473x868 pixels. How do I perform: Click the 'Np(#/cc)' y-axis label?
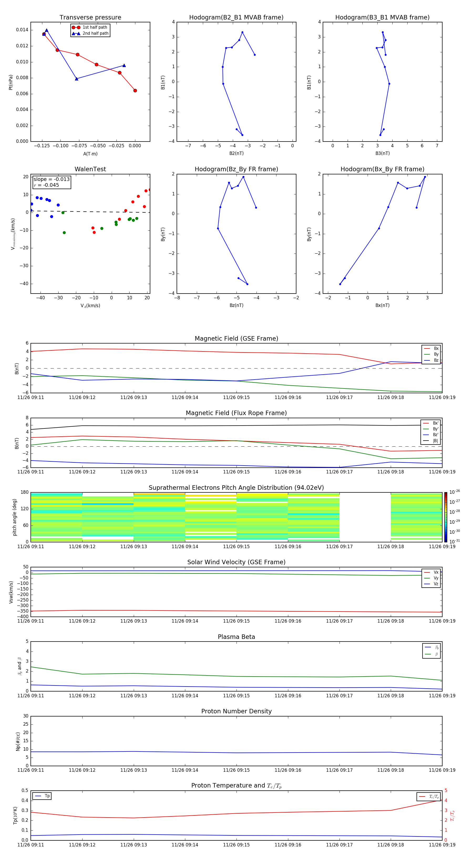coord(18,741)
